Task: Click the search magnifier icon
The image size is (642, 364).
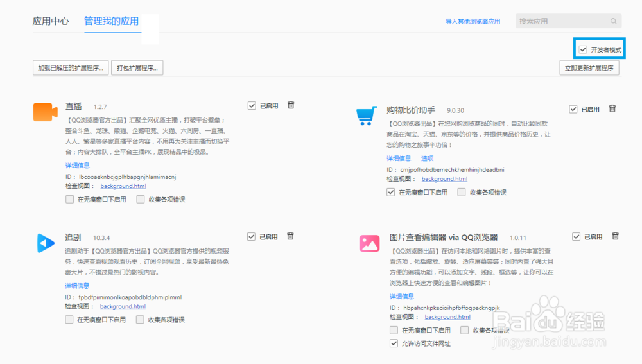Action: (x=613, y=21)
